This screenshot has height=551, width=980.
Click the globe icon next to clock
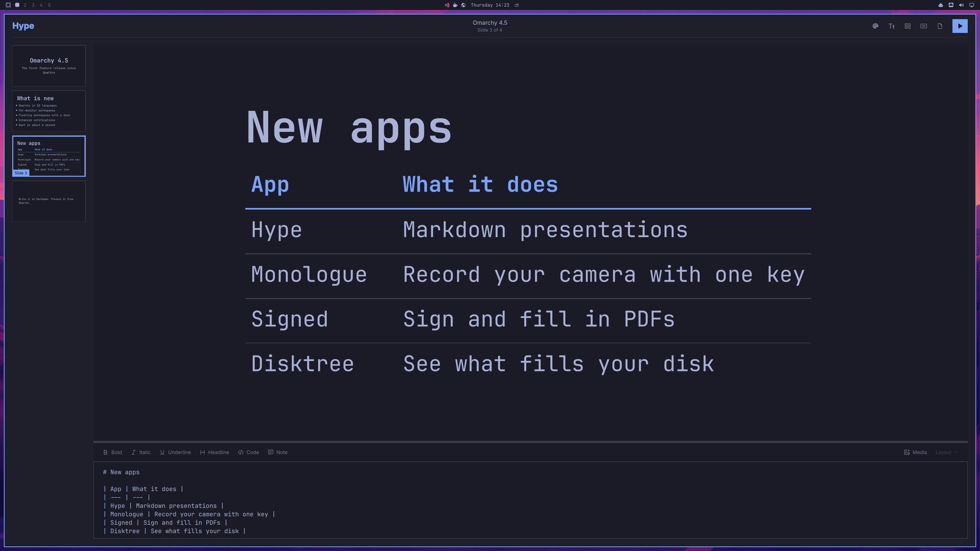pyautogui.click(x=463, y=5)
